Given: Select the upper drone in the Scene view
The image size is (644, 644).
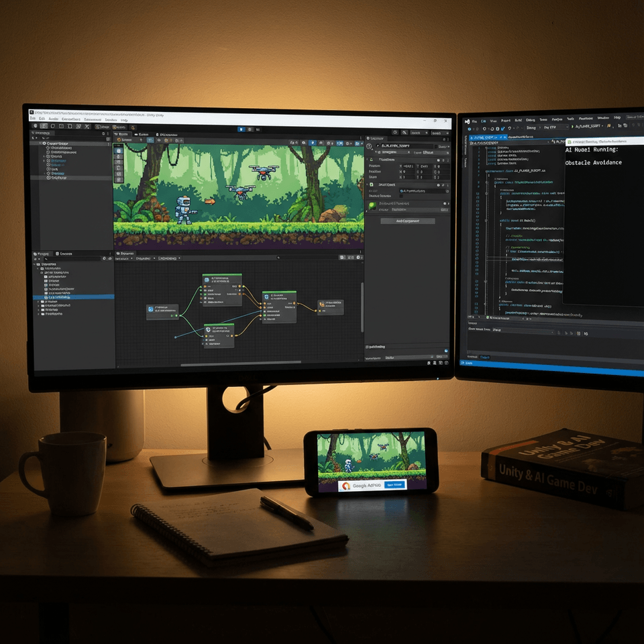Looking at the screenshot, I should tap(264, 171).
